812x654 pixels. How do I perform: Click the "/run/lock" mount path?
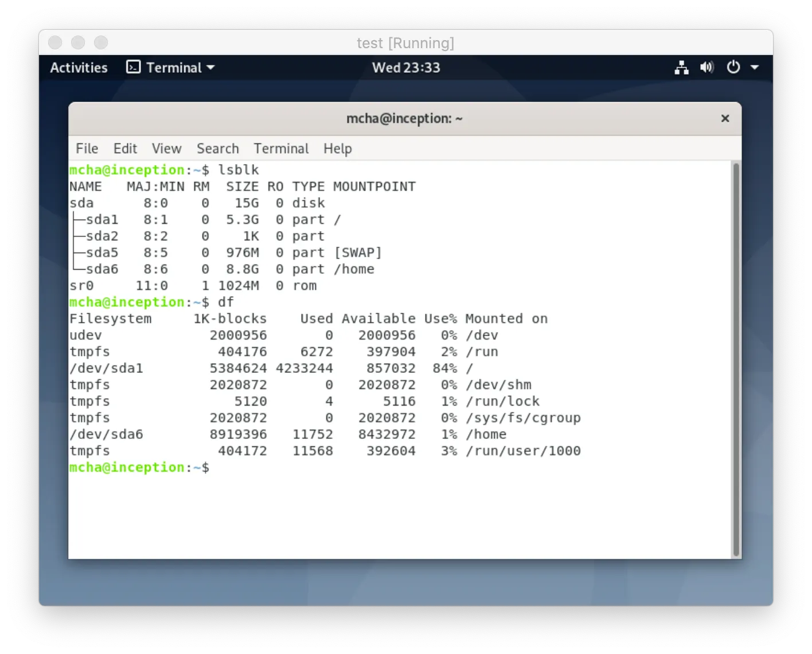(502, 402)
